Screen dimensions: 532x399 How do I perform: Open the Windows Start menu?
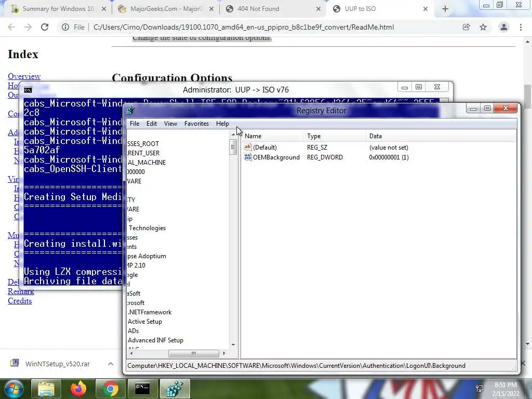[14, 389]
